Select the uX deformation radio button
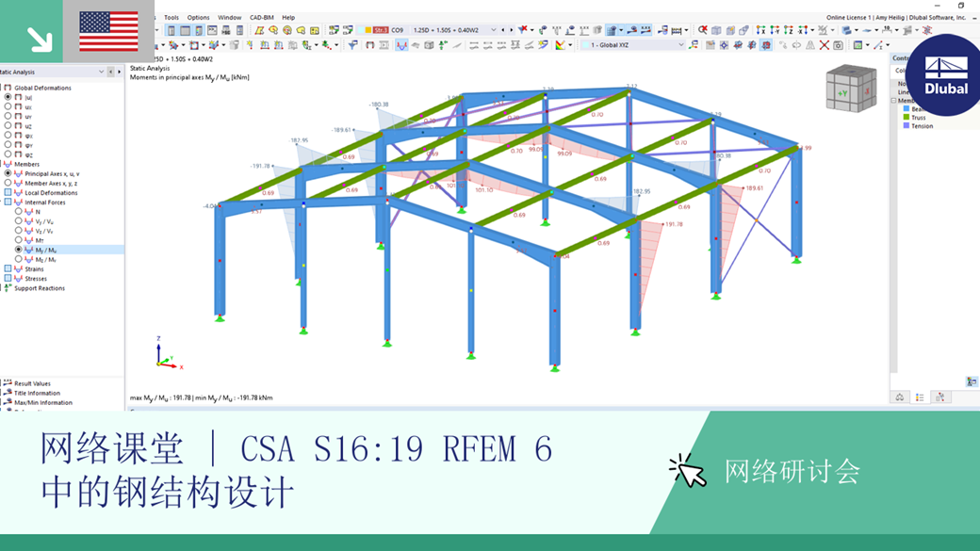 [x=8, y=106]
